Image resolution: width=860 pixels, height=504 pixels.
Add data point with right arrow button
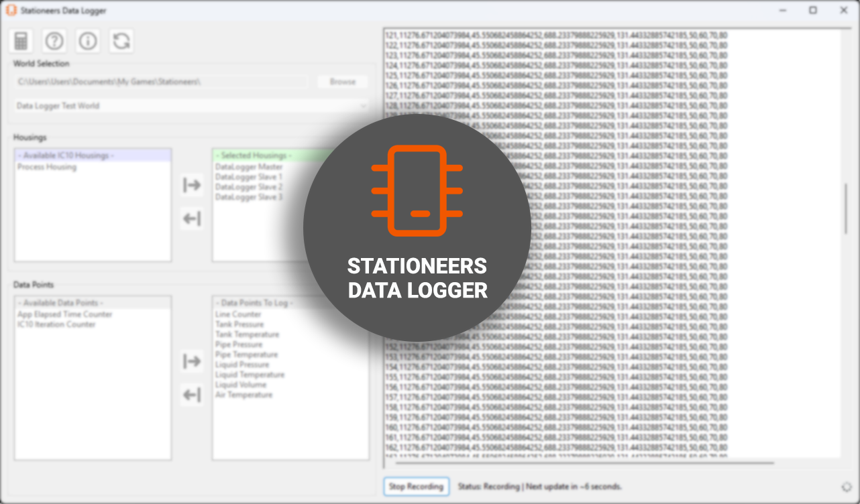[192, 362]
